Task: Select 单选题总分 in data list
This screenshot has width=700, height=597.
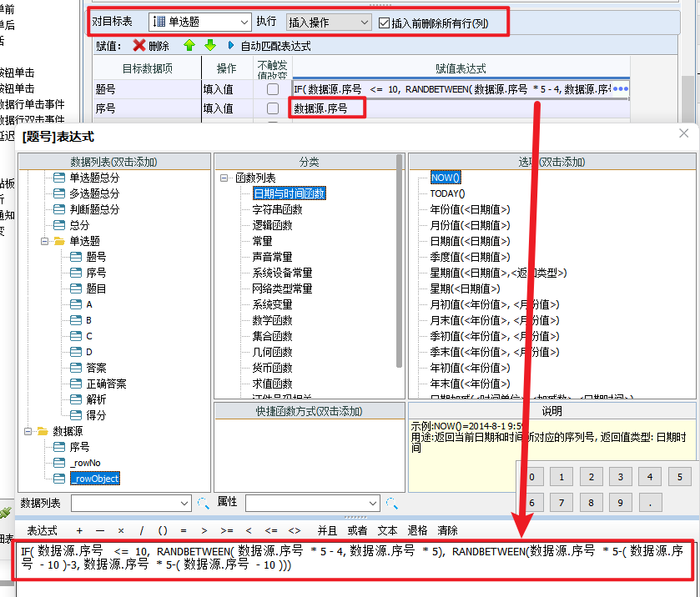Action: click(x=94, y=178)
